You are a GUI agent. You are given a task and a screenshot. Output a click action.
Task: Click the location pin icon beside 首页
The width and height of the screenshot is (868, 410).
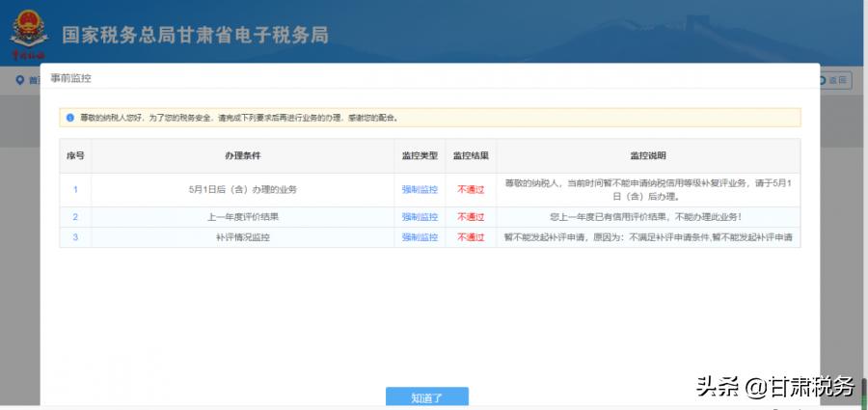pos(20,80)
